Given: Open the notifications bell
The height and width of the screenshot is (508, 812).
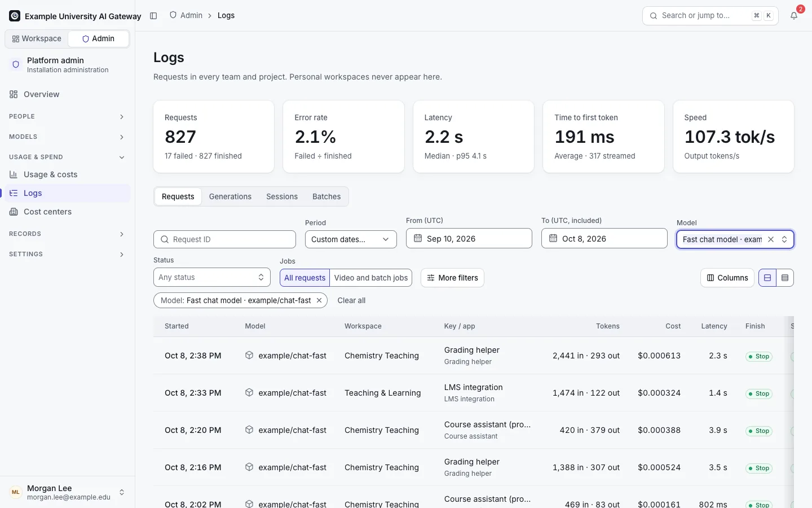Looking at the screenshot, I should coord(794,16).
